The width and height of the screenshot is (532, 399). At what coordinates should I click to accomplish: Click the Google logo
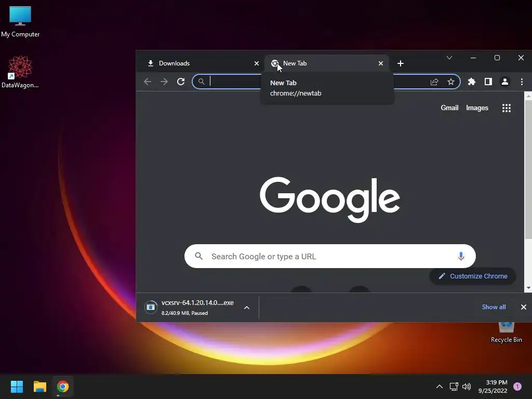pyautogui.click(x=330, y=199)
